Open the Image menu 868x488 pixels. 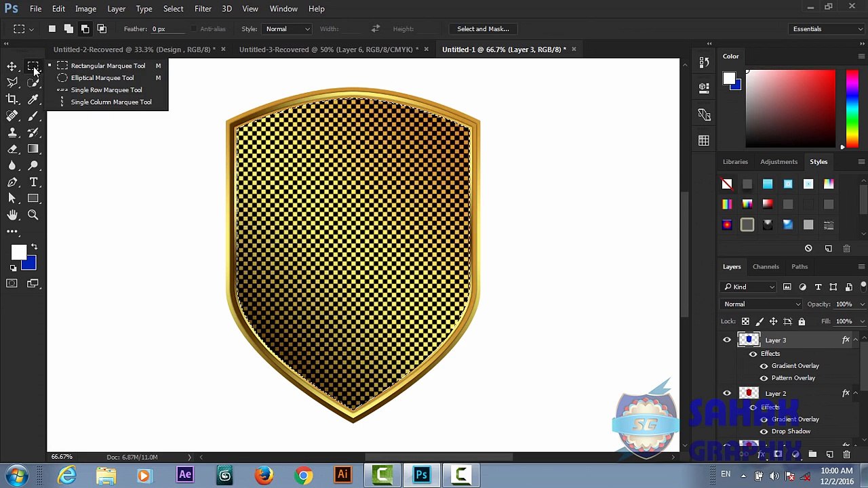pos(85,9)
